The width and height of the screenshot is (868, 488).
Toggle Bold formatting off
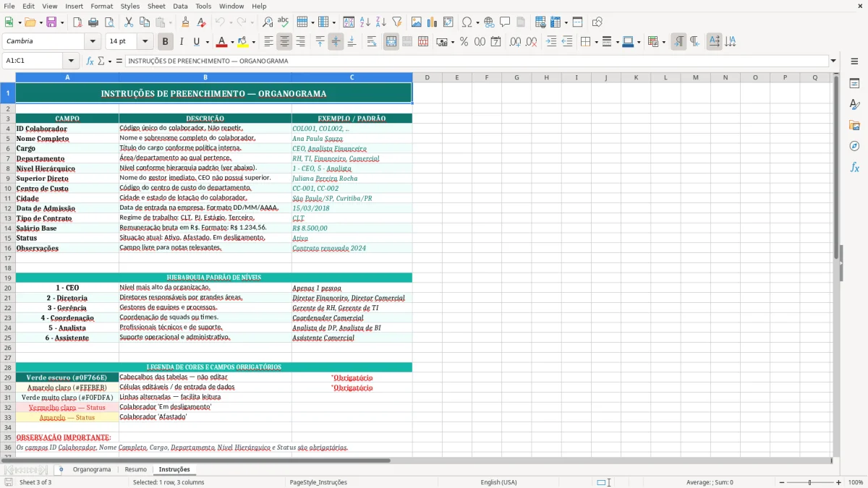click(165, 42)
